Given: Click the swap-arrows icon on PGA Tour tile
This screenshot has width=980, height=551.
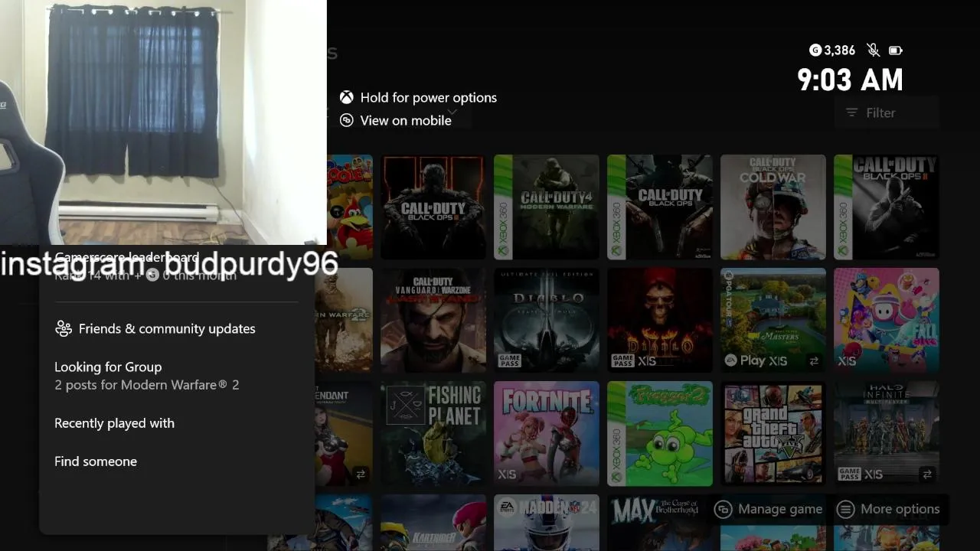Looking at the screenshot, I should pyautogui.click(x=814, y=361).
